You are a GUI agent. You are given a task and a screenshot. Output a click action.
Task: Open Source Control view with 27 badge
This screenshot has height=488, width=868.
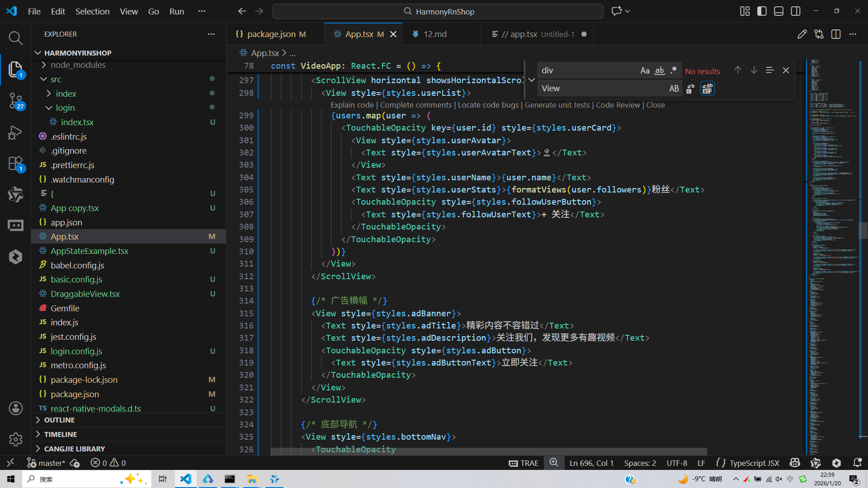click(x=15, y=100)
